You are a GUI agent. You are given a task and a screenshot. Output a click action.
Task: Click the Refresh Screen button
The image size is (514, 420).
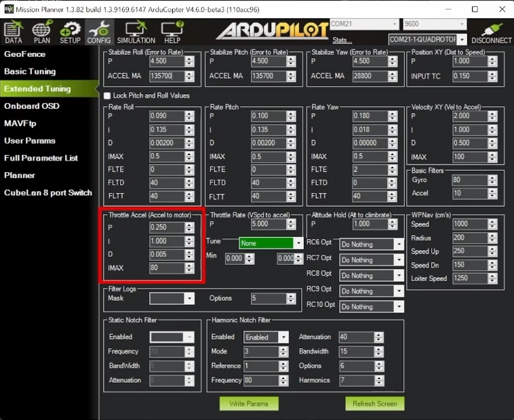(x=375, y=404)
